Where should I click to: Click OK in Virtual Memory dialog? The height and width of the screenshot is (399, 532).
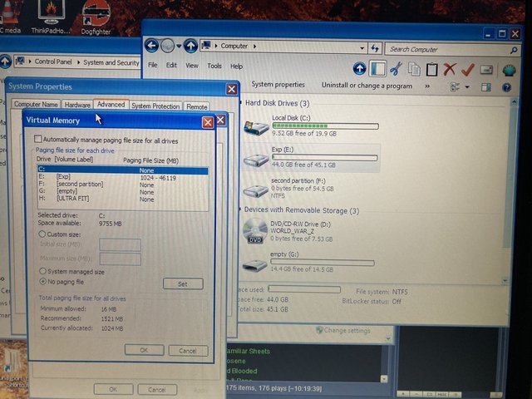click(x=144, y=350)
